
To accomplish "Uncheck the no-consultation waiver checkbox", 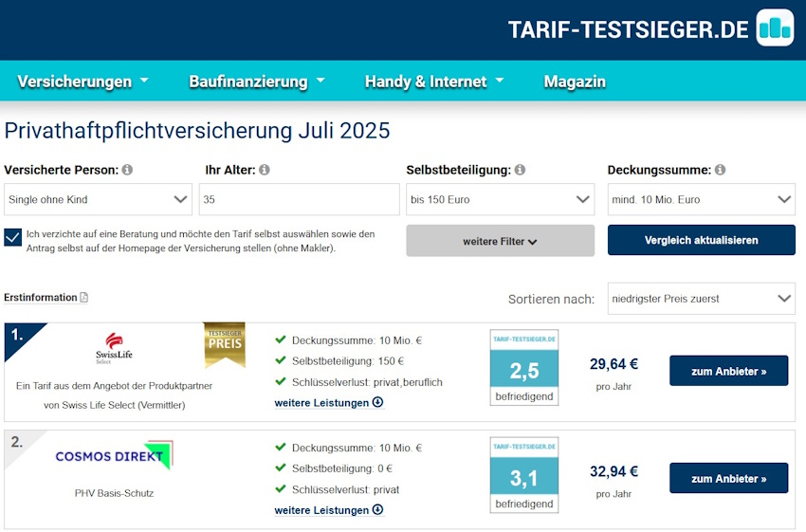I will (x=13, y=237).
